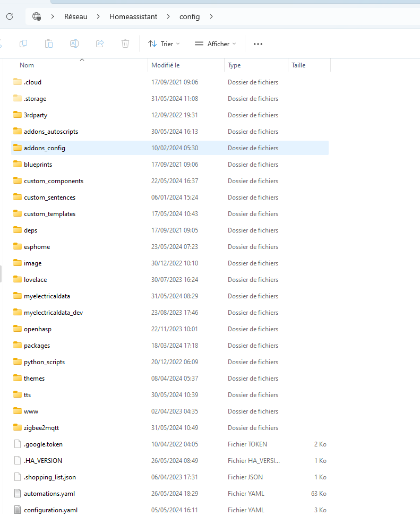Viewport: 420px width, 516px height.
Task: Sort by the Taille column header
Action: tap(298, 65)
